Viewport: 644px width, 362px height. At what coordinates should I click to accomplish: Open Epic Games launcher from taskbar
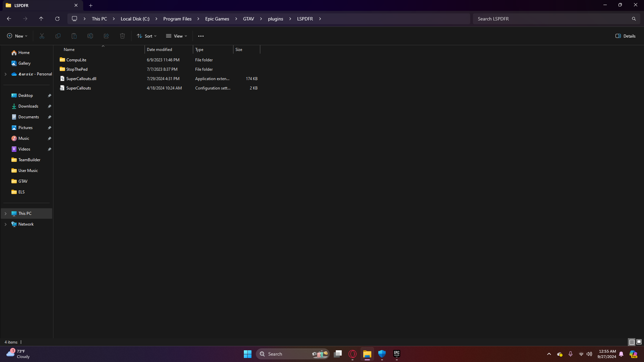(x=397, y=354)
